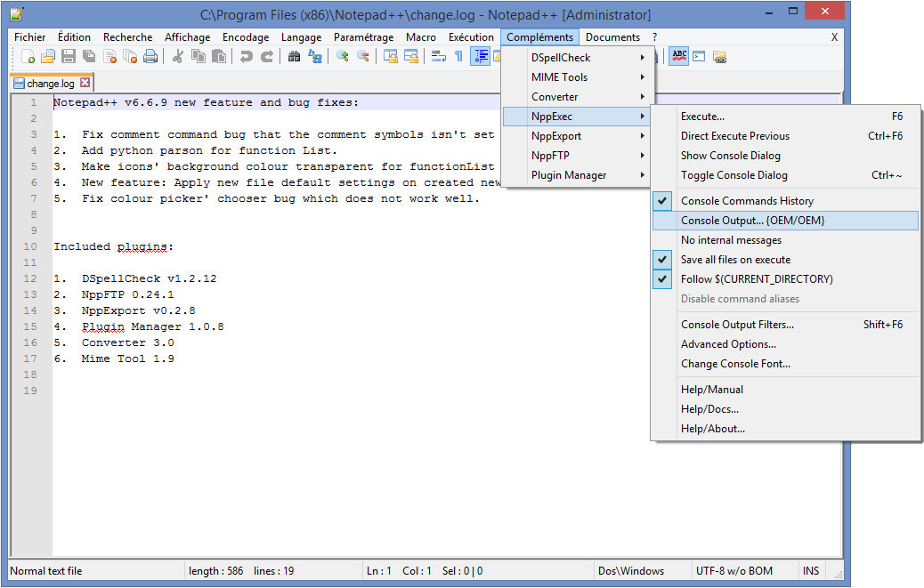The image size is (924, 588).
Task: Click the Paste toolbar icon
Action: [x=219, y=57]
